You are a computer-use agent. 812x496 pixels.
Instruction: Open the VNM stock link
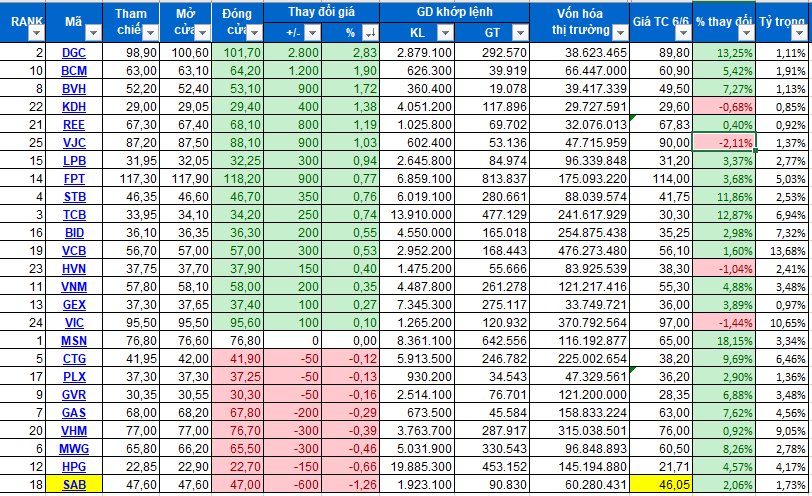[74, 287]
